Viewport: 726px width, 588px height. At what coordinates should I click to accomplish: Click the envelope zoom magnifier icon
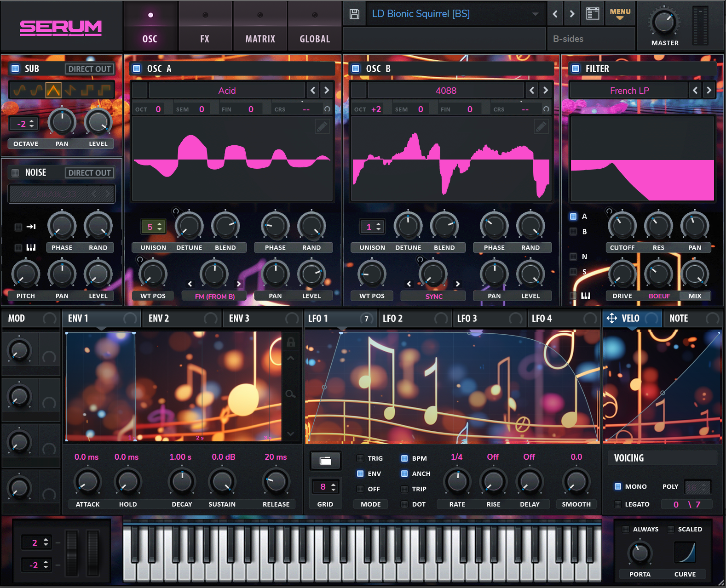pos(290,394)
